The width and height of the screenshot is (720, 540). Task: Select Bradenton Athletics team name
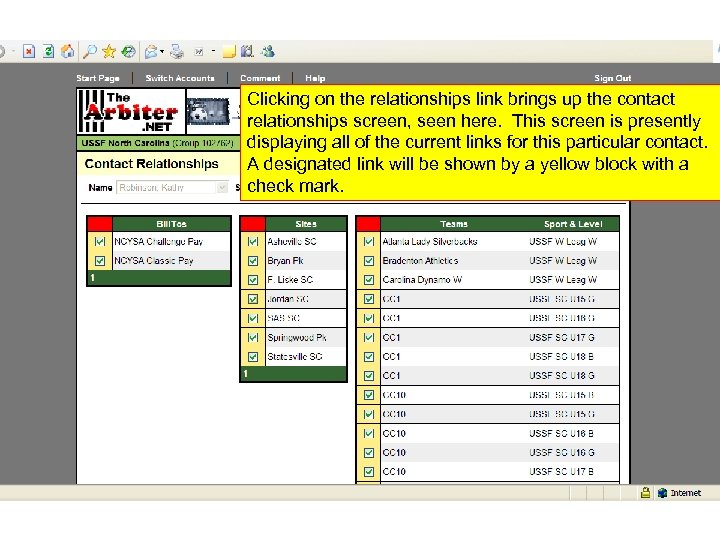pos(420,261)
